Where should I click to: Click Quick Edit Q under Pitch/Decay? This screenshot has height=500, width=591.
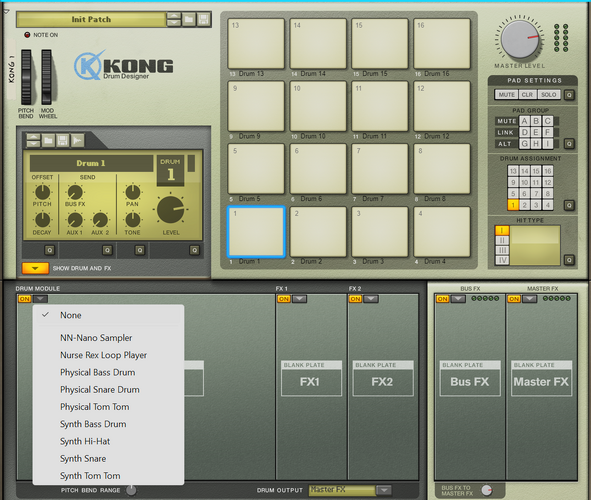click(x=49, y=250)
